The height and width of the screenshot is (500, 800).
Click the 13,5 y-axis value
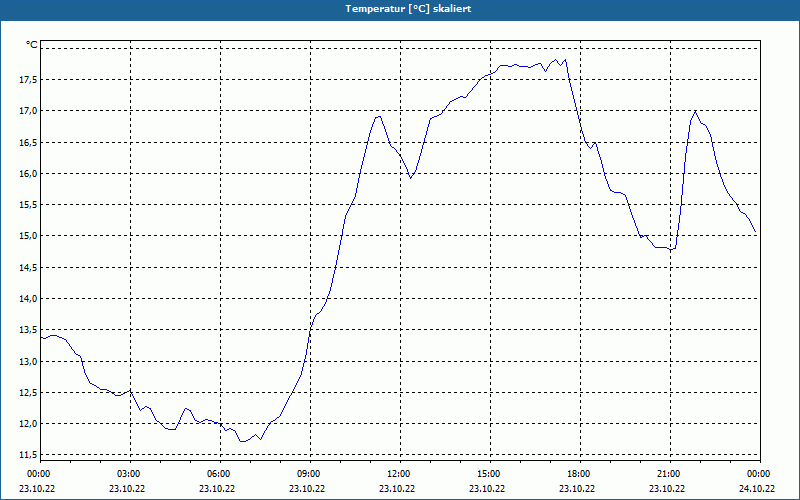click(28, 330)
